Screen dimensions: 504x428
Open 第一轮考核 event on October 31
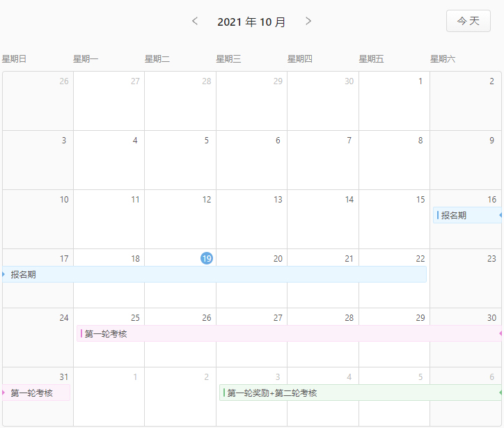(x=36, y=393)
